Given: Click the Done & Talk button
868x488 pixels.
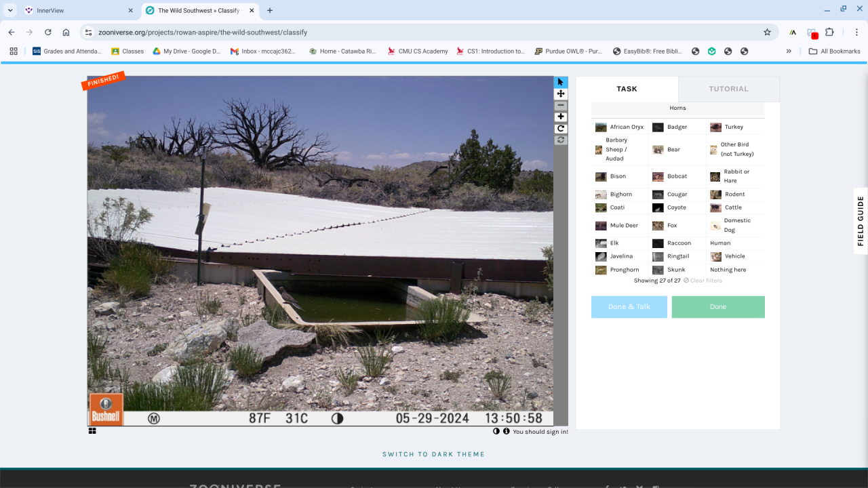Looking at the screenshot, I should [x=629, y=307].
